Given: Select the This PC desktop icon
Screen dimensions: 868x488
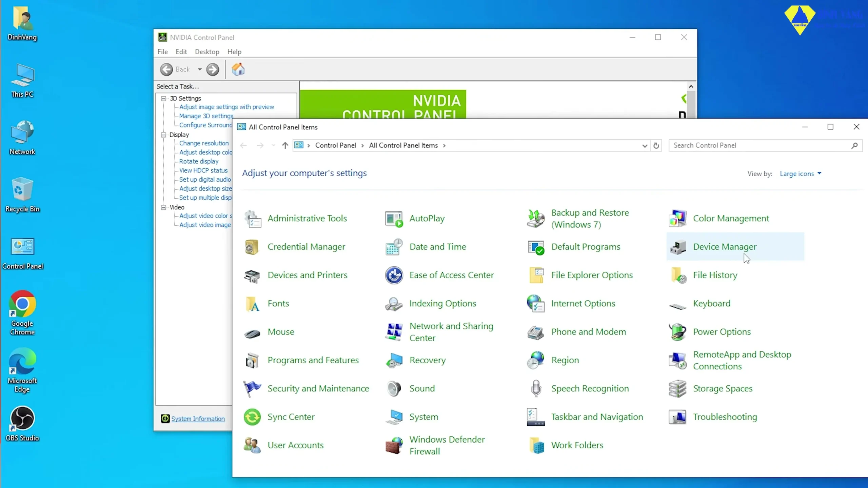Looking at the screenshot, I should [22, 81].
